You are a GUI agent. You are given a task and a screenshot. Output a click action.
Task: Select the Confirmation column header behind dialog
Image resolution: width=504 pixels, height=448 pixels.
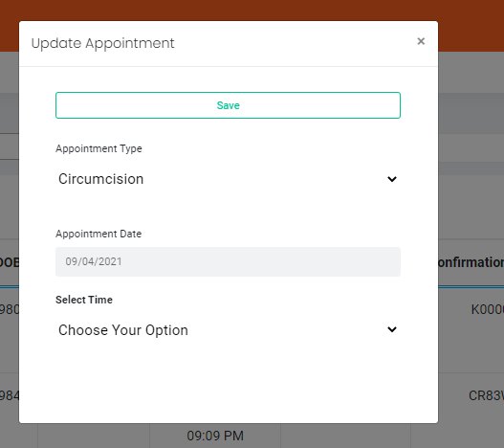coord(471,262)
